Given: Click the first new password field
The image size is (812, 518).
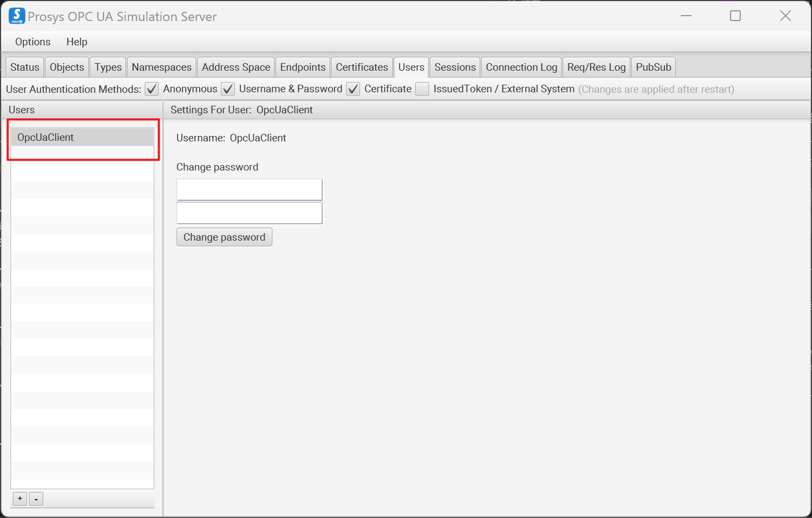Looking at the screenshot, I should [x=249, y=190].
